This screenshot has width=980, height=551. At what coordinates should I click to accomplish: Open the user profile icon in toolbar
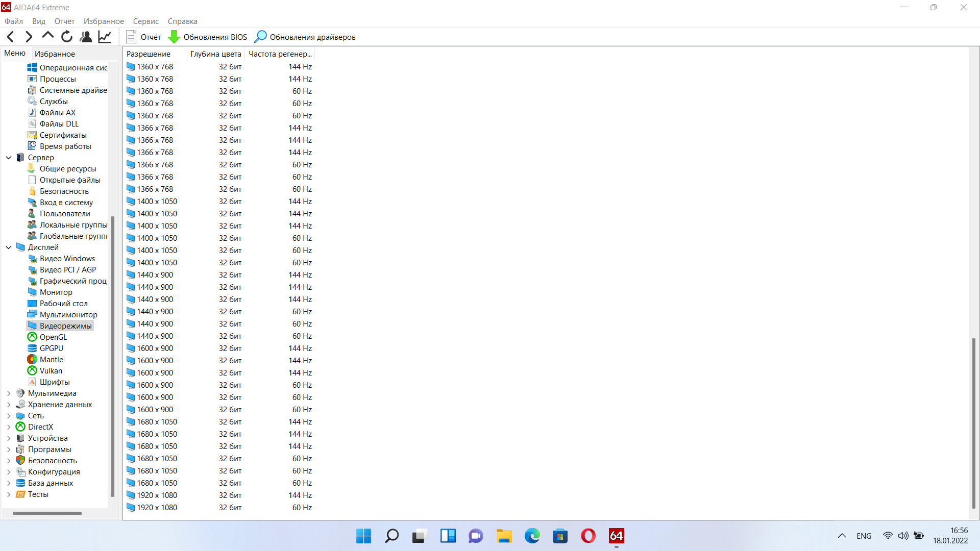(86, 37)
